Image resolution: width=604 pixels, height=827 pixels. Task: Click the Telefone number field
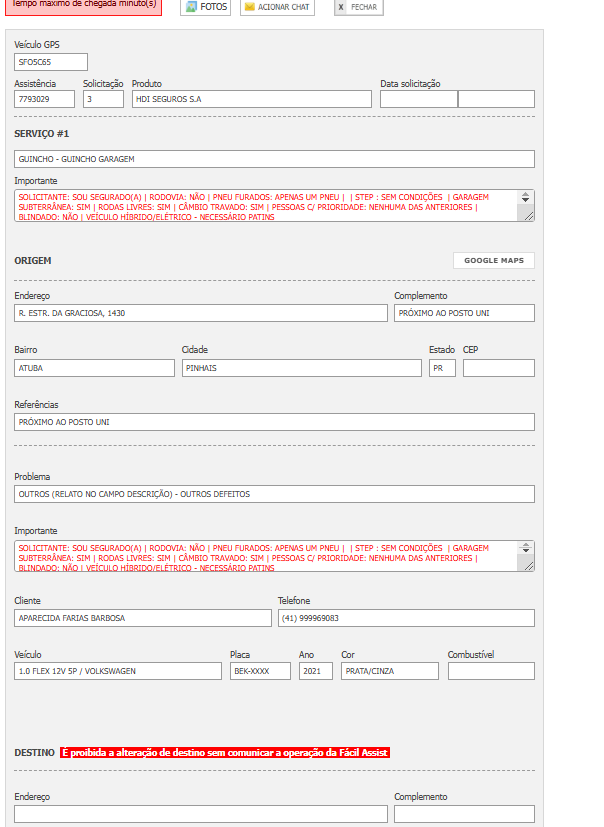coord(405,618)
